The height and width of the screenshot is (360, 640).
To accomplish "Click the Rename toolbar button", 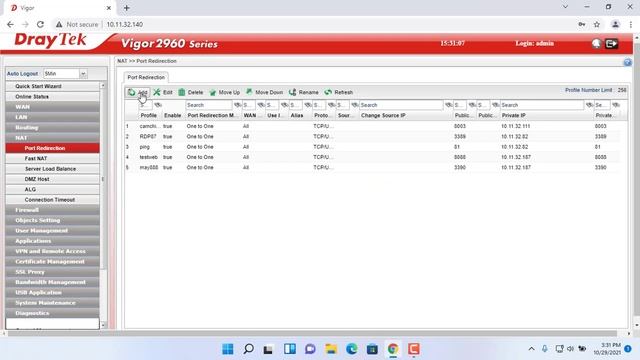I will 304,92.
